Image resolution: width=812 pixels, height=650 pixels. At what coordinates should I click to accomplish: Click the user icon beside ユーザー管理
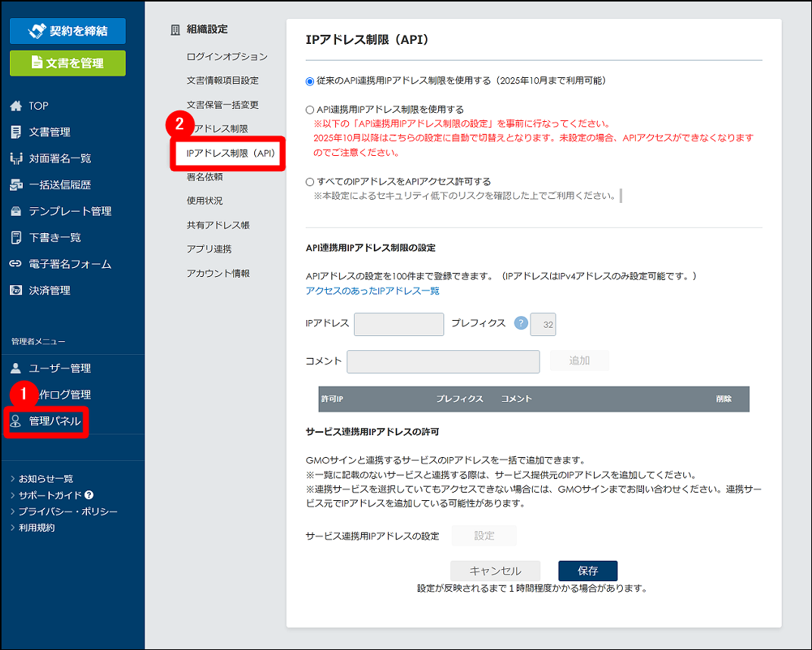click(16, 369)
